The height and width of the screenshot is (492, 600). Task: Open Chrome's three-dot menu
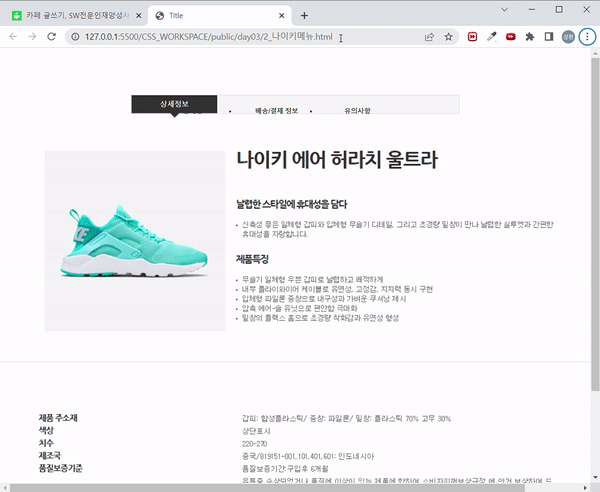(587, 37)
